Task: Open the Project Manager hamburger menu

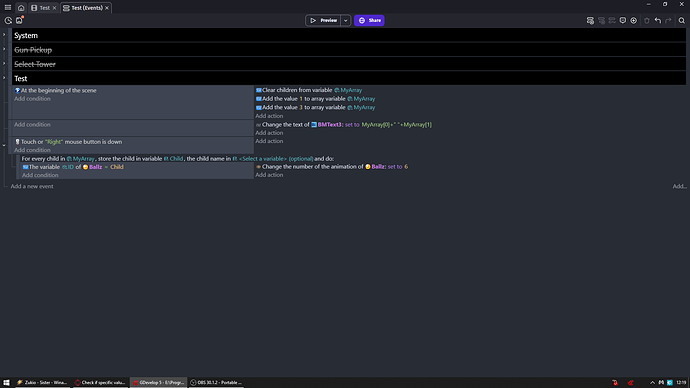Action: (x=8, y=7)
